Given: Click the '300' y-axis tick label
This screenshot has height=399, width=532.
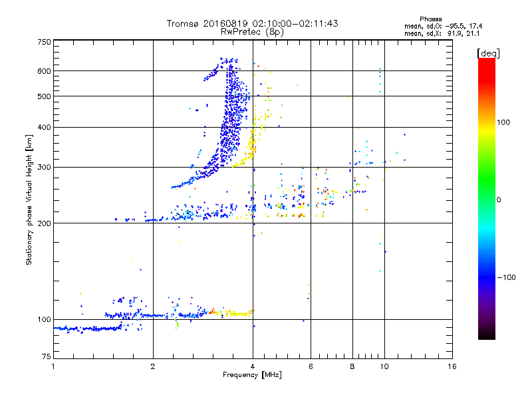Looking at the screenshot, I should coord(44,167).
